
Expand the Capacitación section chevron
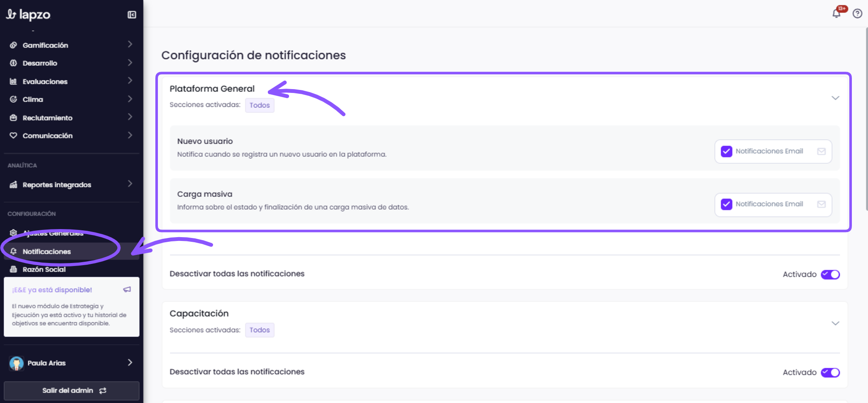pos(835,323)
